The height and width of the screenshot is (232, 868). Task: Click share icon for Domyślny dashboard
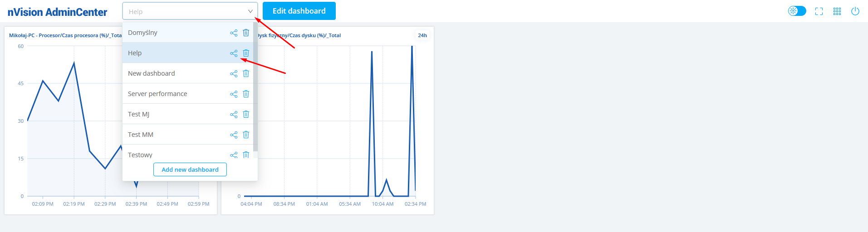[234, 33]
